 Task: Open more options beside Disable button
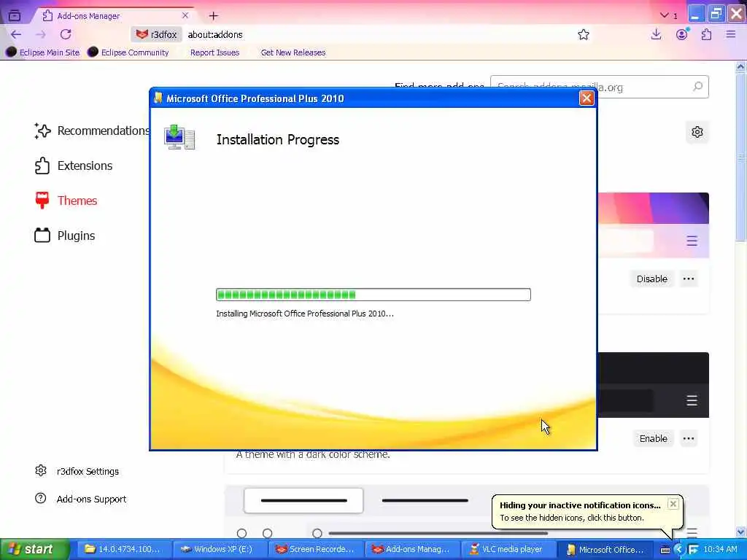(689, 279)
